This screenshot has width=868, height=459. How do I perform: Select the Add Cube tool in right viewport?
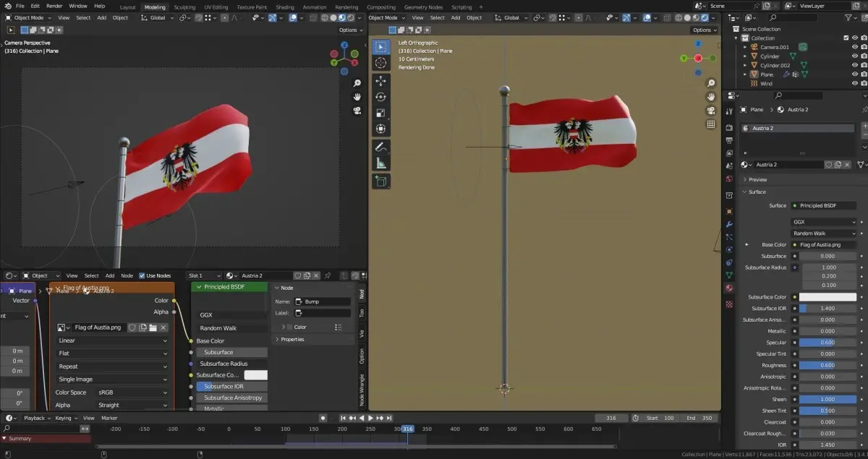(x=380, y=181)
